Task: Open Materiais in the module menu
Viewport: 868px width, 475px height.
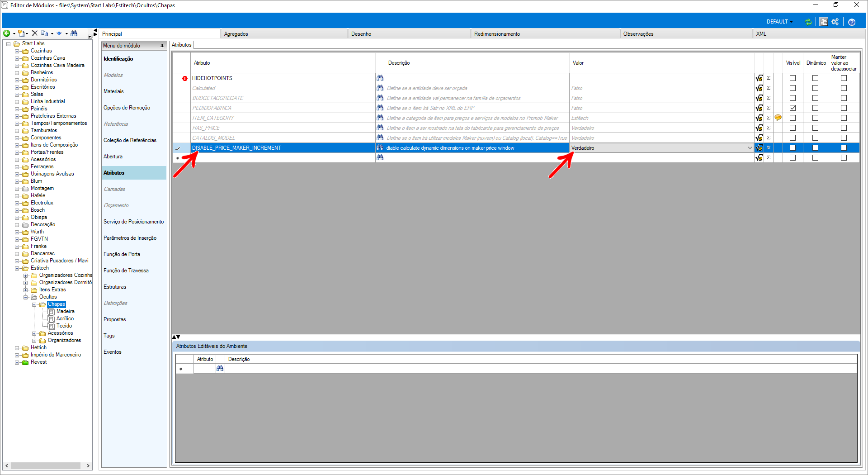Action: 113,91
